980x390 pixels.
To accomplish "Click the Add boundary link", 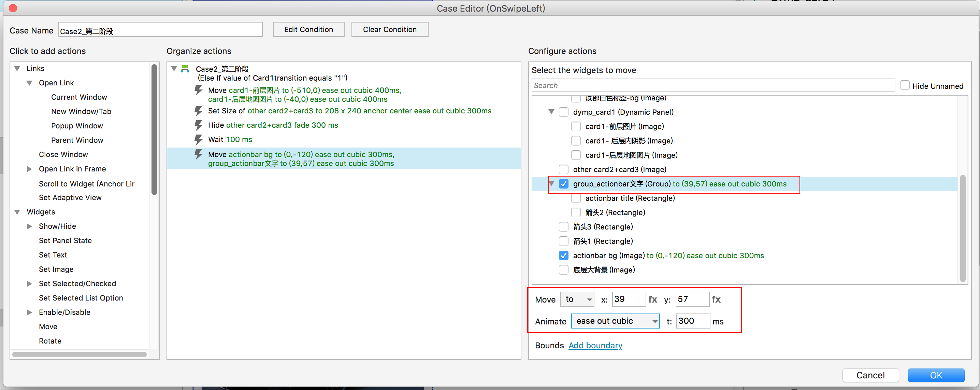I will [595, 346].
